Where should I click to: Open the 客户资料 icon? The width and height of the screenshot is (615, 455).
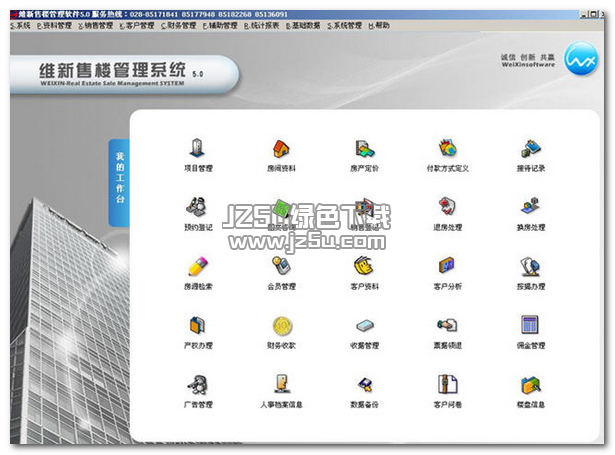pyautogui.click(x=364, y=266)
